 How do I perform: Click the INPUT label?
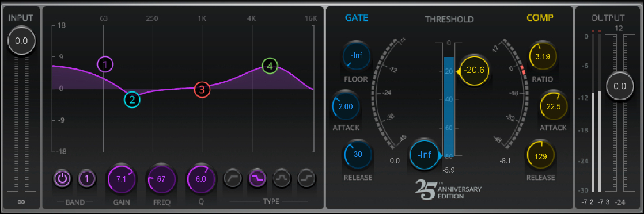pos(21,18)
